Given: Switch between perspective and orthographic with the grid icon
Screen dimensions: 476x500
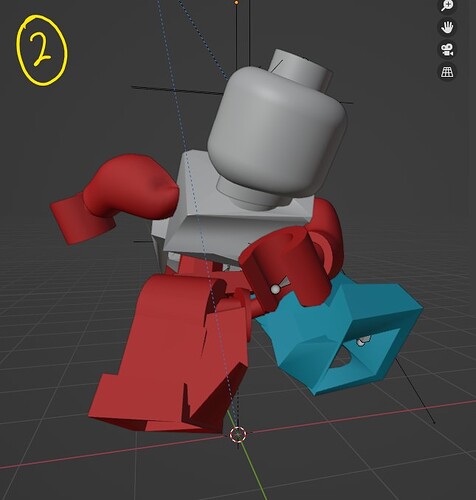Looking at the screenshot, I should pyautogui.click(x=447, y=72).
